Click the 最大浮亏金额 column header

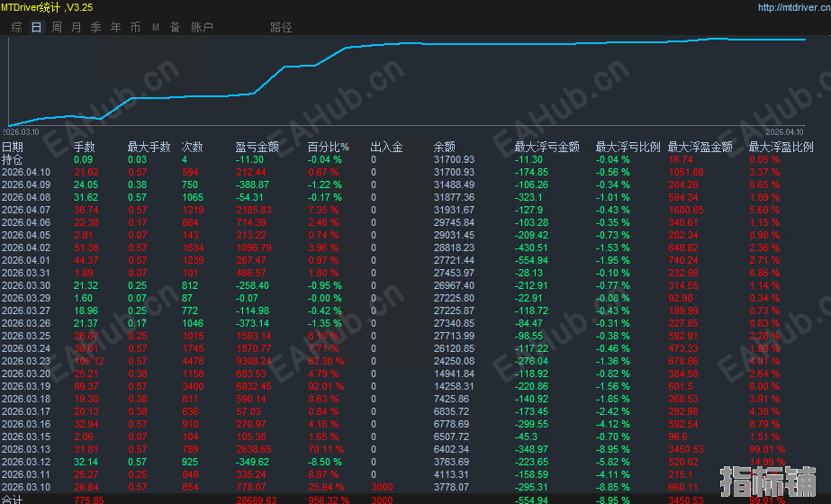(x=546, y=147)
